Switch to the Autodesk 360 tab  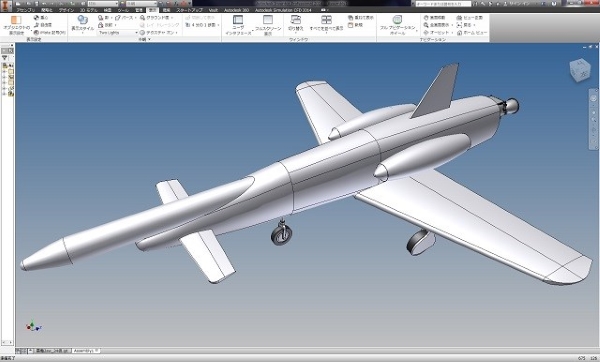coord(236,10)
